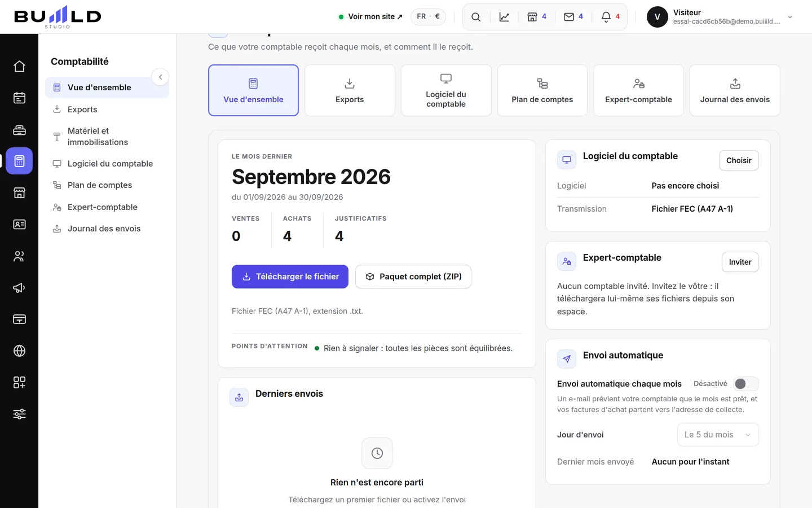Open the contact card icon in left rail
Viewport: 812px width, 508px height.
tap(19, 225)
